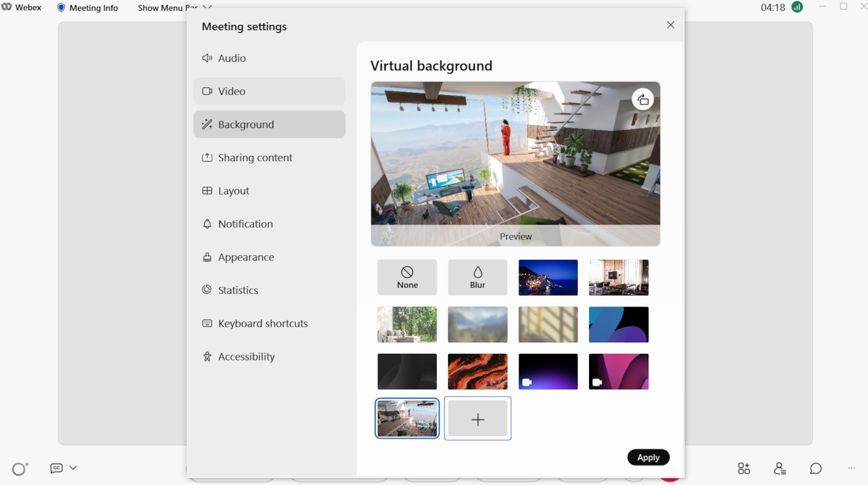Open the more options ellipsis menu
868x485 pixels.
coord(850,468)
